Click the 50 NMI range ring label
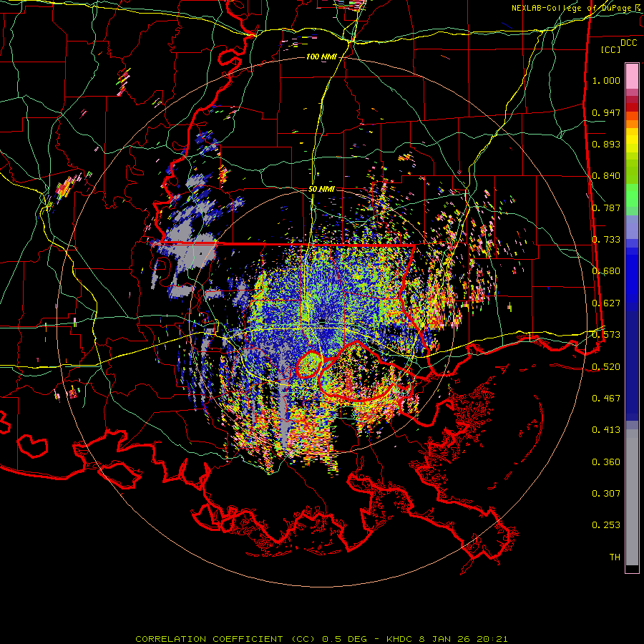The height and width of the screenshot is (644, 644). [x=321, y=190]
